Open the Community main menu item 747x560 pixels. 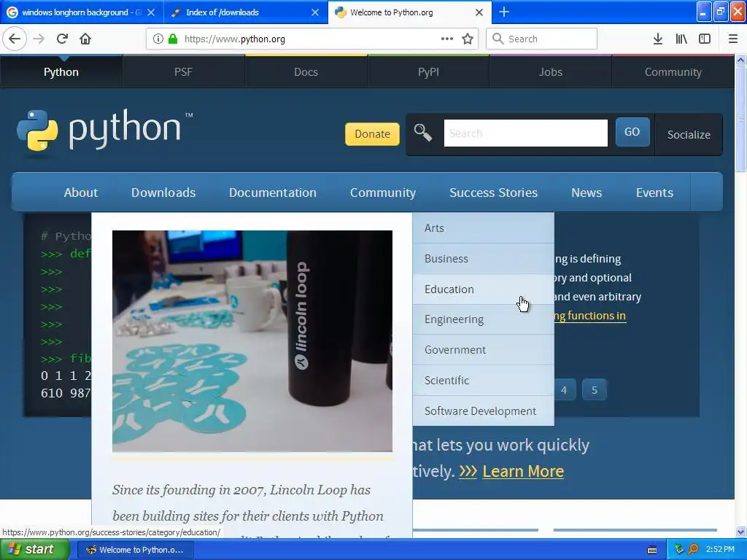pyautogui.click(x=383, y=192)
